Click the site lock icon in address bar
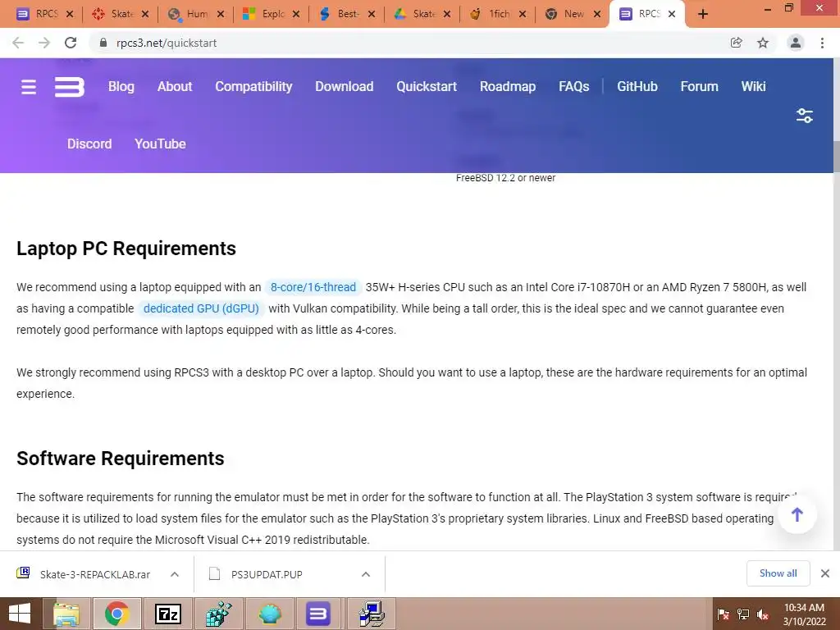The image size is (840, 630). [x=103, y=43]
